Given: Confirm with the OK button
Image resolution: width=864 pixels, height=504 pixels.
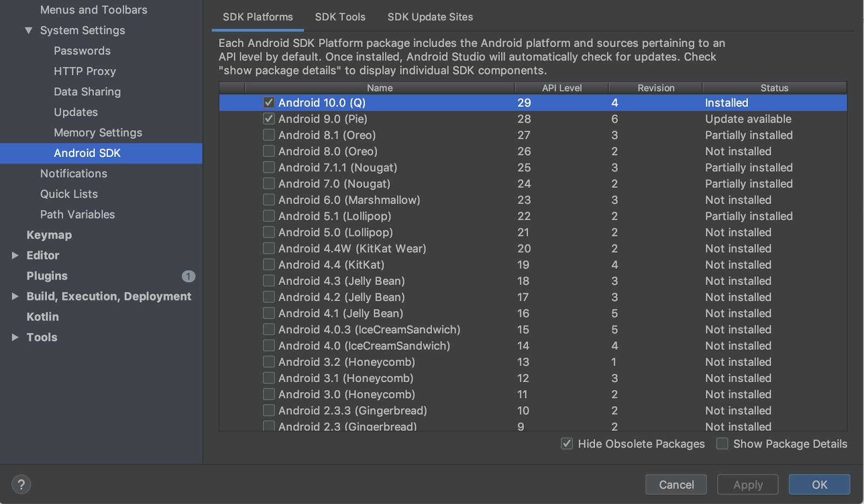Looking at the screenshot, I should tap(819, 485).
